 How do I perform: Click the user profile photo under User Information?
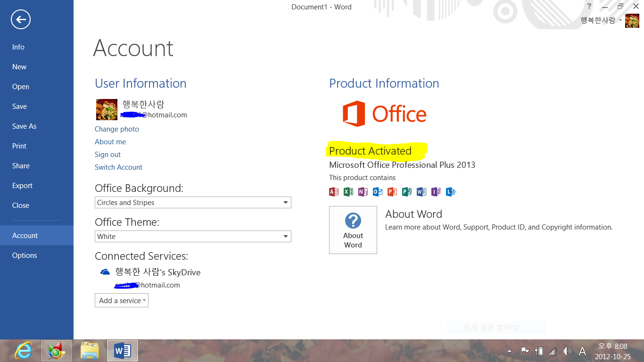click(x=107, y=109)
